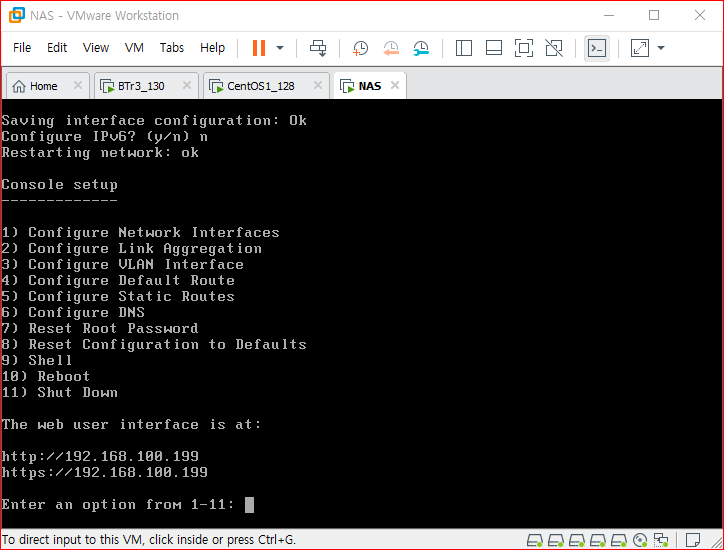Open the stretch mode dropdown arrow

pyautogui.click(x=661, y=48)
